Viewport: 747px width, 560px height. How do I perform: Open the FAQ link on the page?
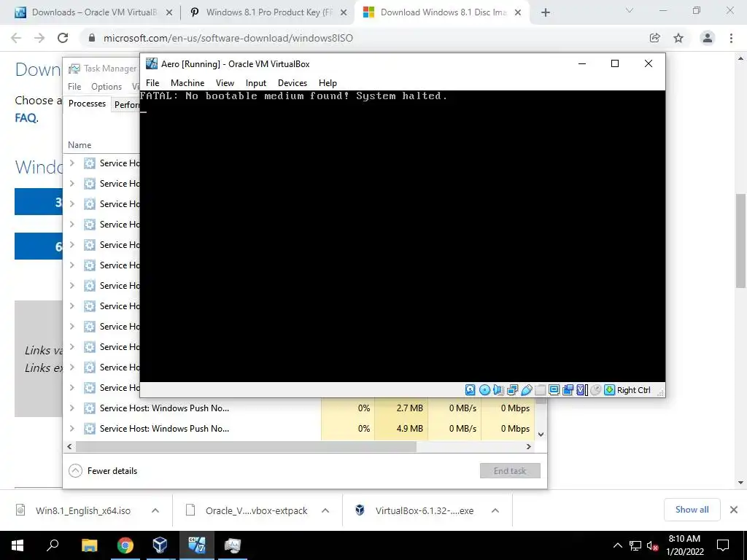(26, 117)
